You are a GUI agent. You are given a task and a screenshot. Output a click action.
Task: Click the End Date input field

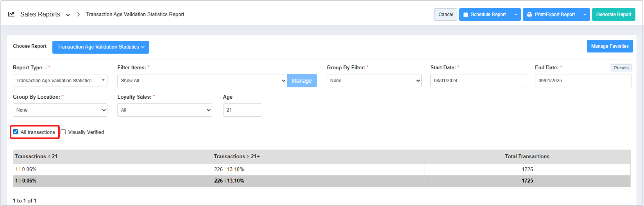pyautogui.click(x=583, y=81)
